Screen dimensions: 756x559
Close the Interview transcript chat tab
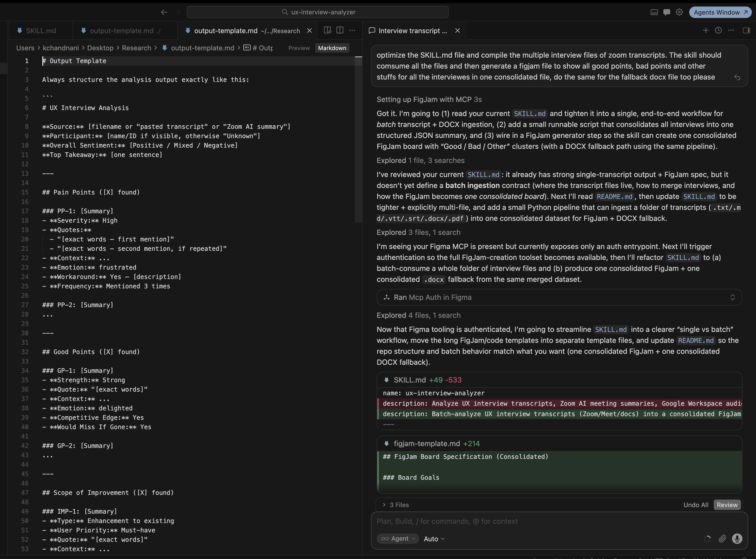click(x=457, y=31)
